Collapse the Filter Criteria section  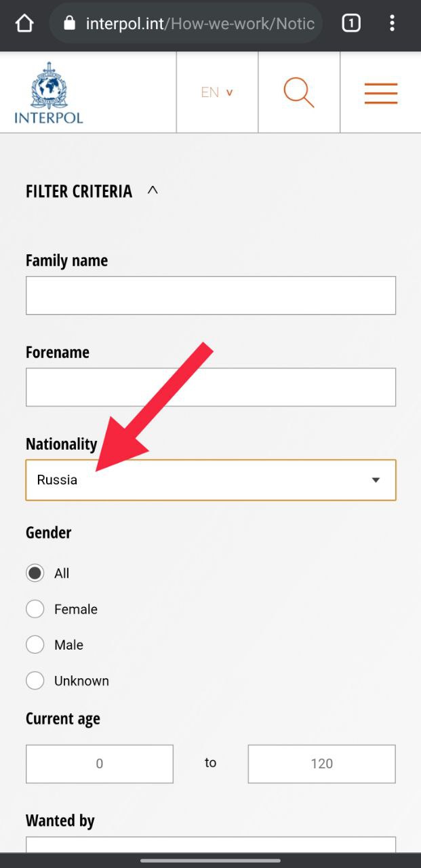(x=153, y=191)
